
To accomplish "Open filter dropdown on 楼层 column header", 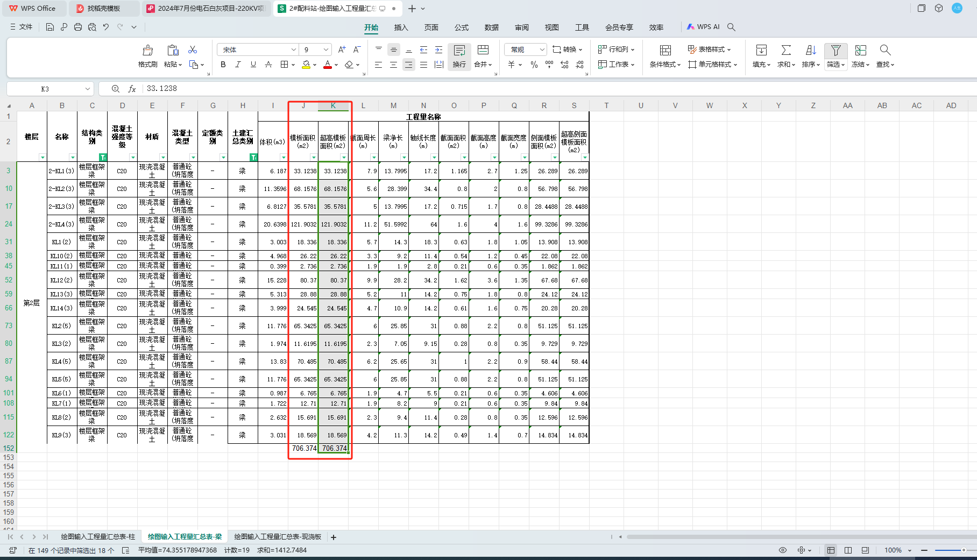I will click(x=43, y=158).
